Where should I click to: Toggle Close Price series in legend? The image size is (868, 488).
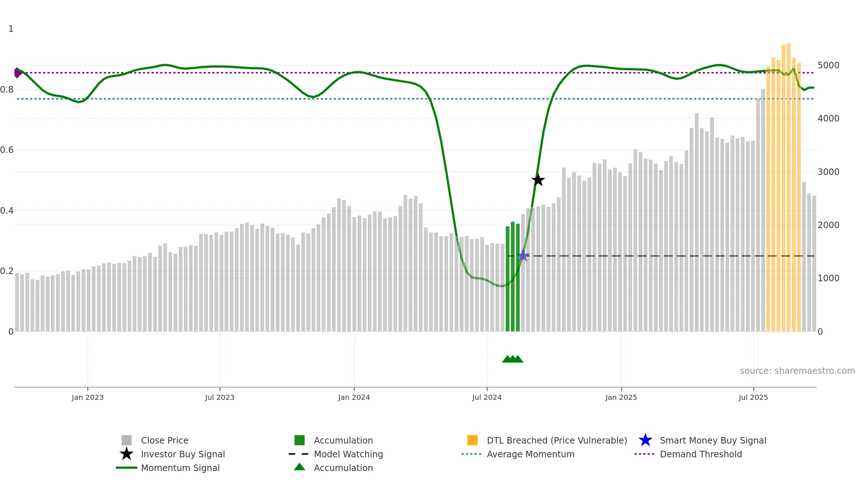165,440
